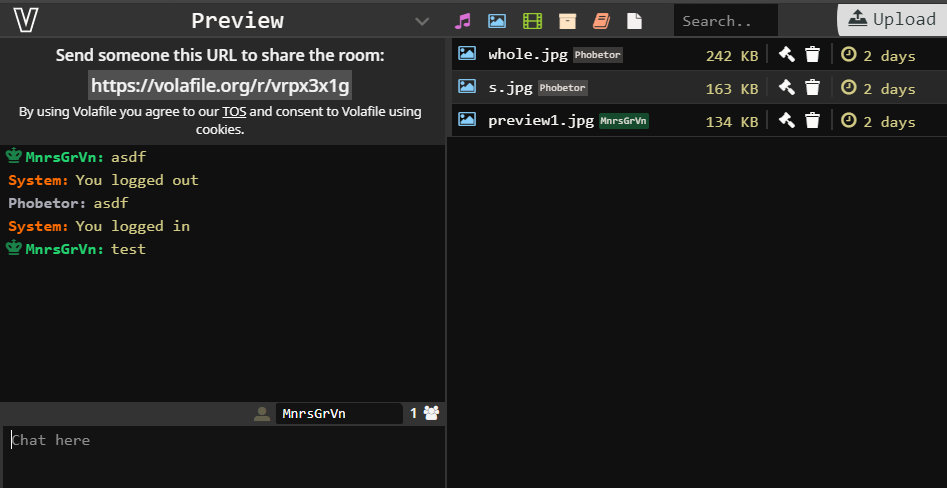Click the 242 KB size text
The image size is (947, 488).
(731, 56)
